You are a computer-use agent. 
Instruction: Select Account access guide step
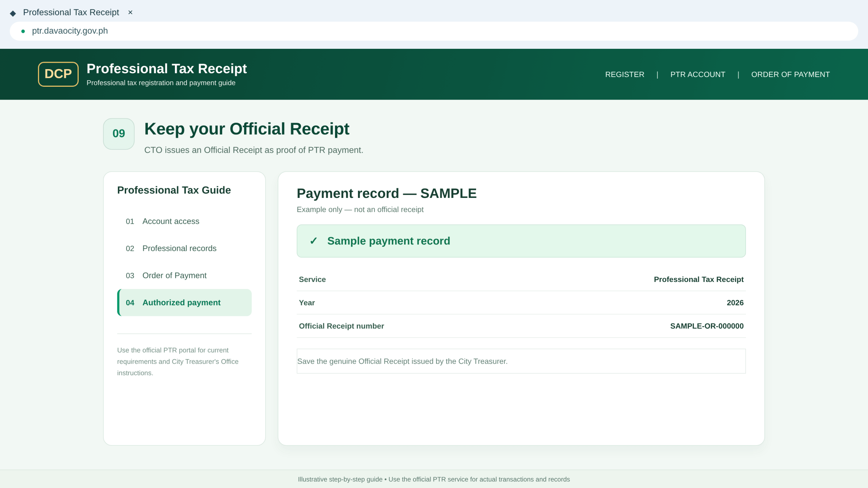point(184,221)
